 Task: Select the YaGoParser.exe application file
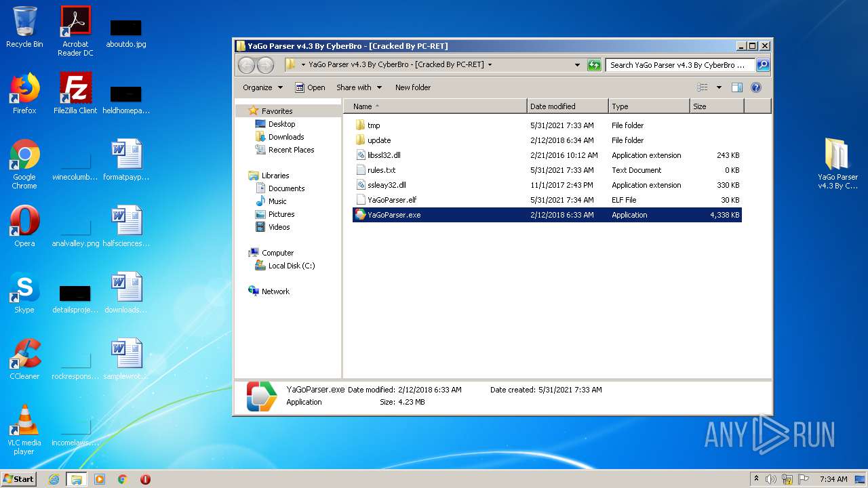point(547,215)
